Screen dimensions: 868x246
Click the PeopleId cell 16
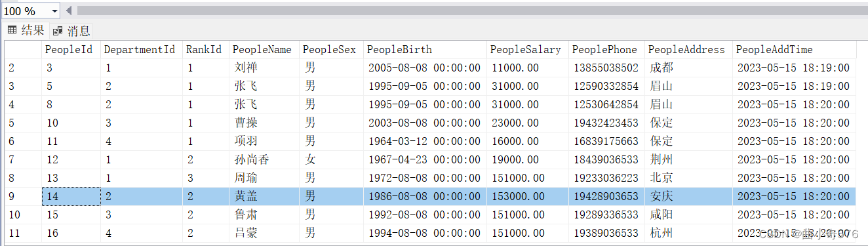[x=71, y=233]
